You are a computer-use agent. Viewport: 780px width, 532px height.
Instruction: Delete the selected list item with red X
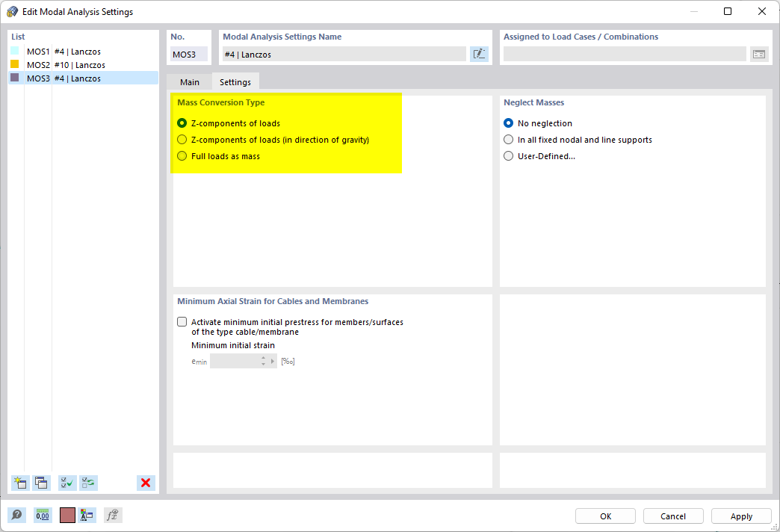146,483
